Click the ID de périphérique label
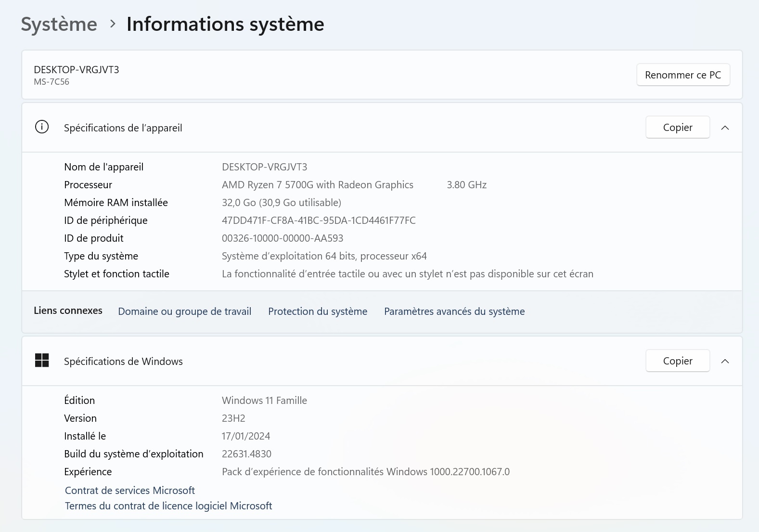759x532 pixels. click(x=106, y=221)
